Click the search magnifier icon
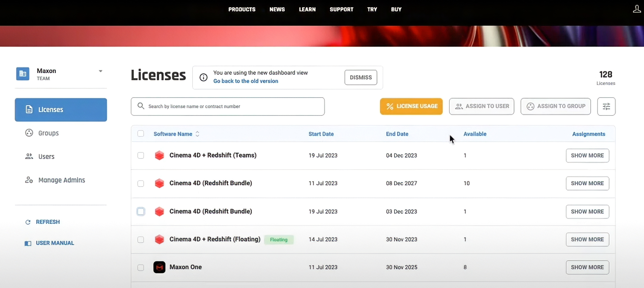Viewport: 644px width, 288px height. 141,106
